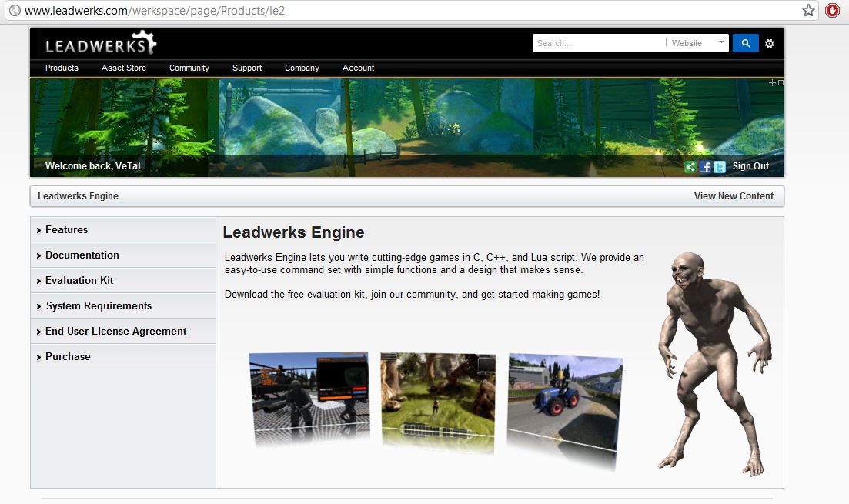Click the Welcome back, VeTaL text

coord(94,166)
